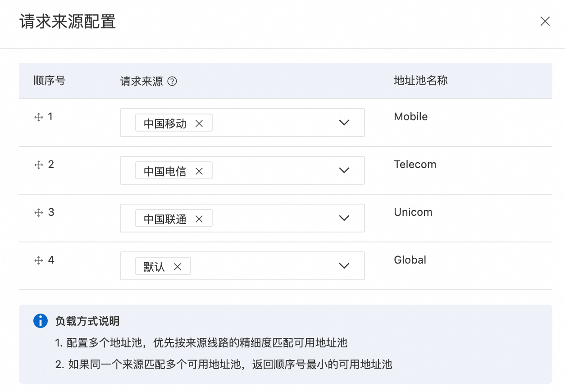Click the drag handle for row 1

[38, 117]
